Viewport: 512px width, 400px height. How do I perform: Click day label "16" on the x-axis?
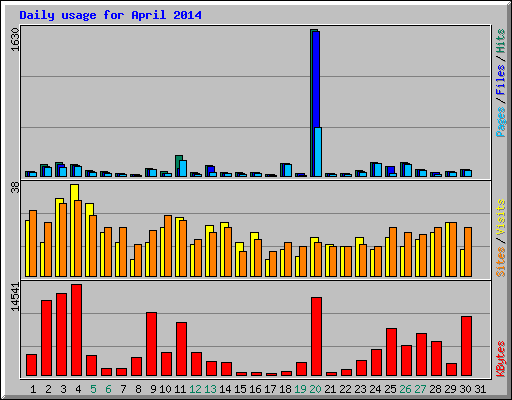(x=255, y=389)
